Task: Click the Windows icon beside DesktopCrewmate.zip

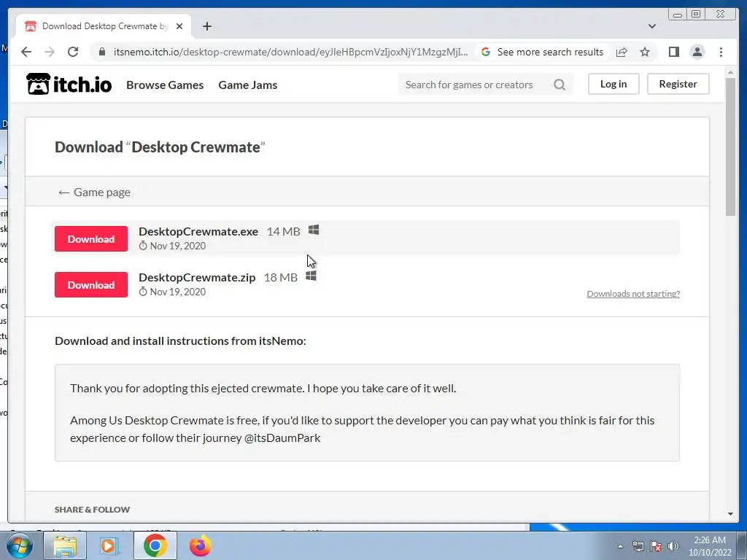Action: point(311,276)
